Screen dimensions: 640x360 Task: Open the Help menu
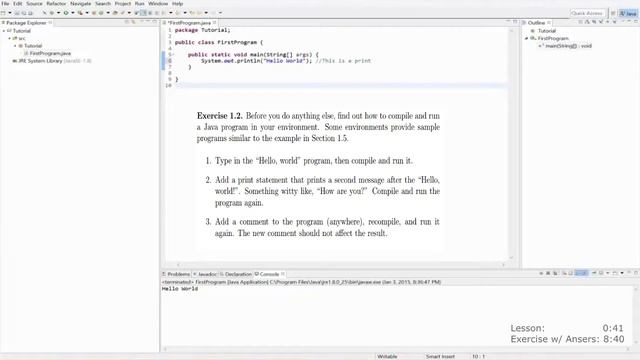point(177,4)
